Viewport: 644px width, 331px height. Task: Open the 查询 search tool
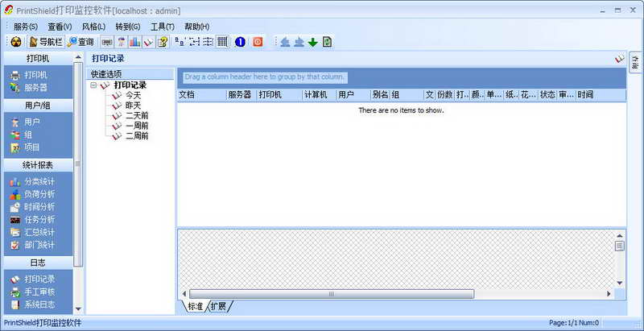[80, 42]
